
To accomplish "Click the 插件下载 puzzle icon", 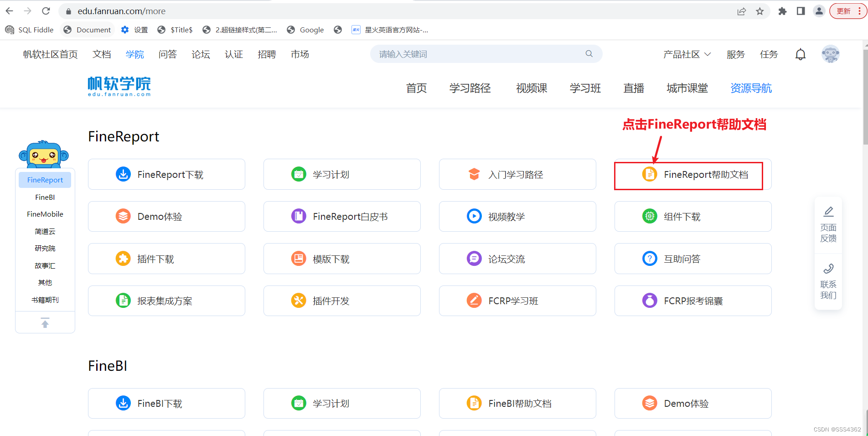I will pyautogui.click(x=123, y=259).
